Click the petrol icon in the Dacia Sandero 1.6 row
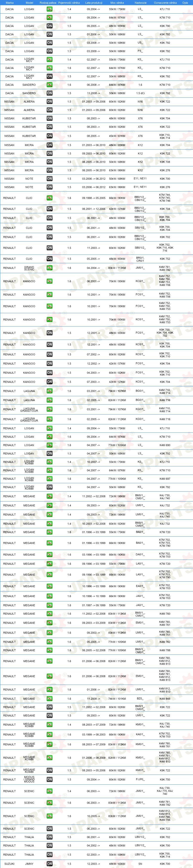Image resolution: width=193 pixels, height=868 pixels. 49,85
